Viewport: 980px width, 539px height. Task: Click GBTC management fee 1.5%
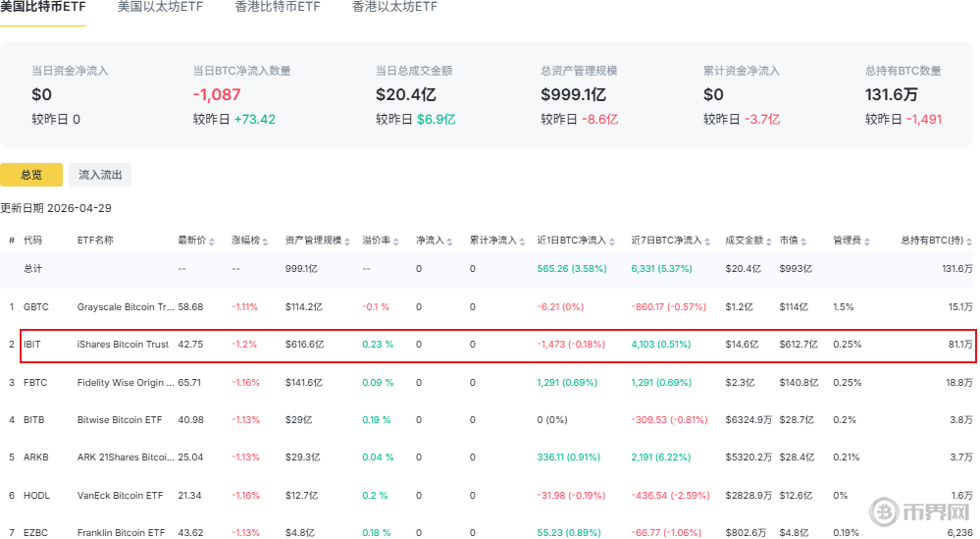(843, 307)
